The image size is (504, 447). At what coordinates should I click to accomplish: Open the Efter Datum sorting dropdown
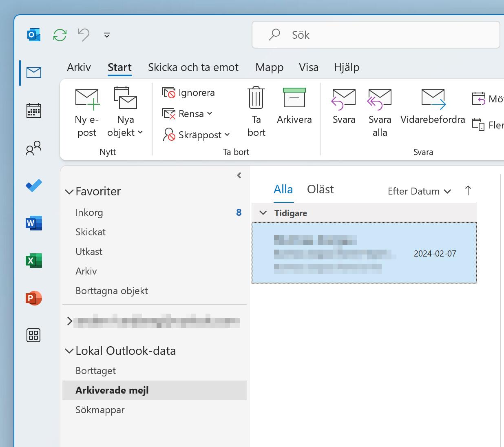pyautogui.click(x=419, y=191)
